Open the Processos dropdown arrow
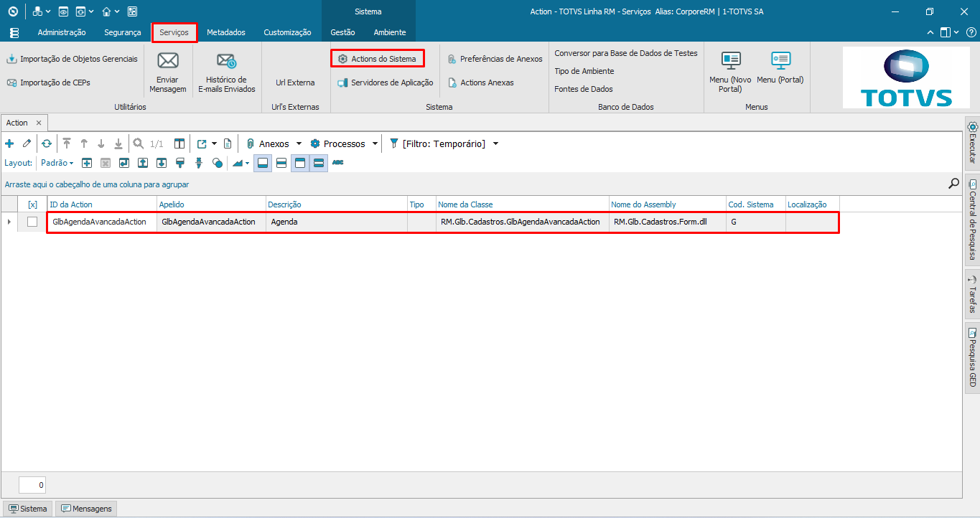Screen dimensions: 980x518 [x=374, y=143]
